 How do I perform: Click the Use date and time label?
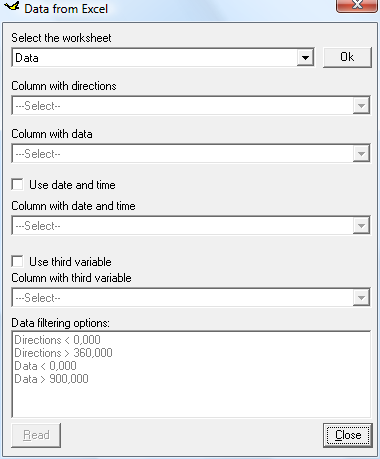pos(72,185)
